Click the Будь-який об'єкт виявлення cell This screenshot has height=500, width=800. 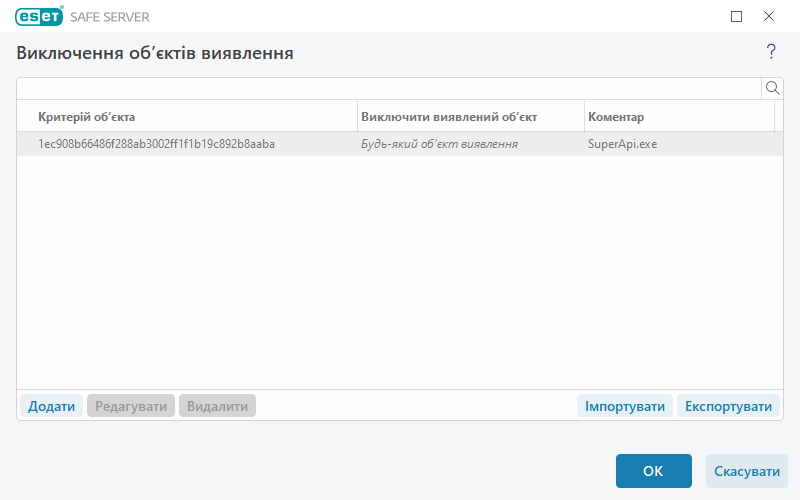coord(439,144)
